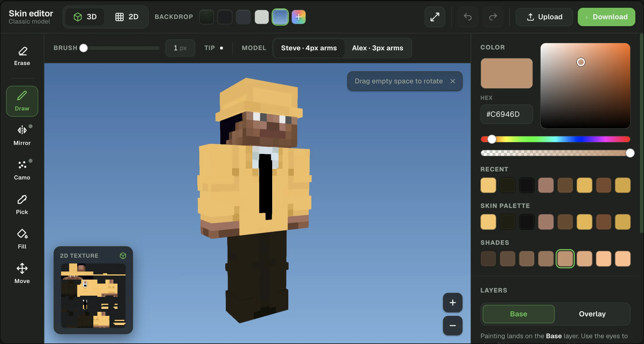
Task: Click the Upload button
Action: click(x=544, y=17)
